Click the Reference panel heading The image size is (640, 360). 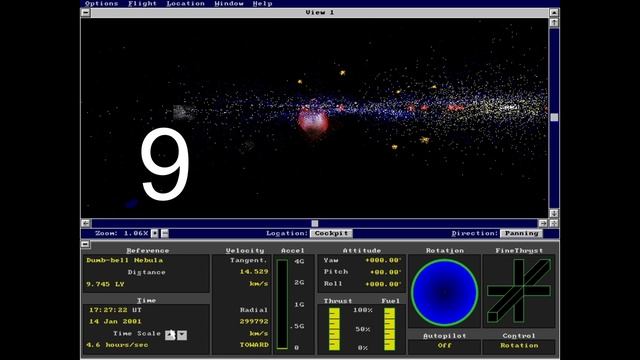pyautogui.click(x=147, y=251)
